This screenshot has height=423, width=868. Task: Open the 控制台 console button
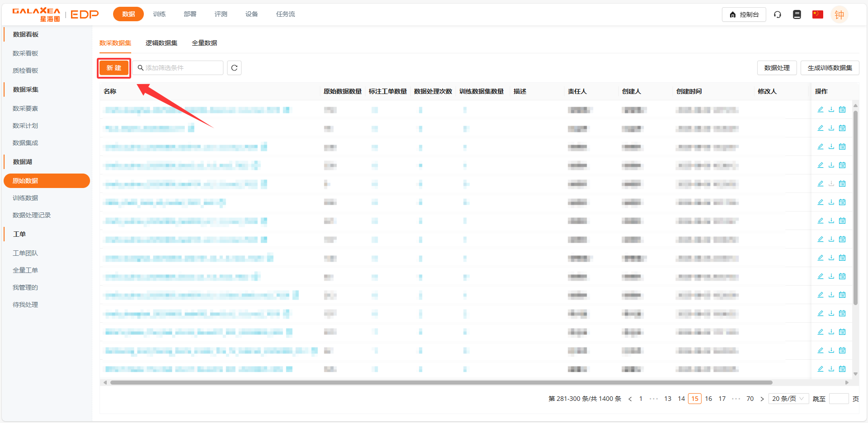point(744,14)
